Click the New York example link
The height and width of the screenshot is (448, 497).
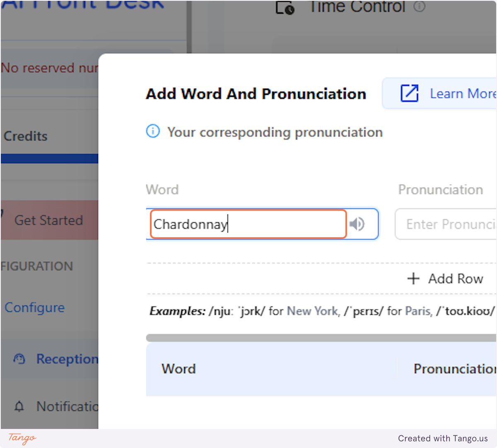point(312,311)
